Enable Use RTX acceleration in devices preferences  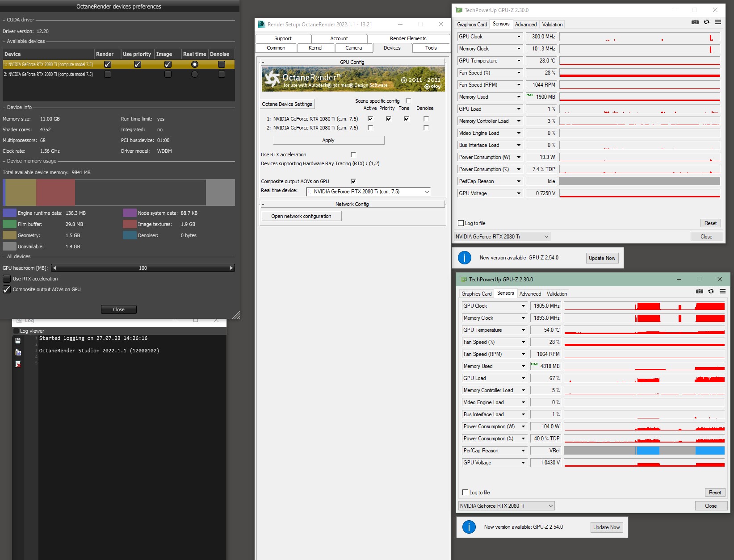coord(7,279)
